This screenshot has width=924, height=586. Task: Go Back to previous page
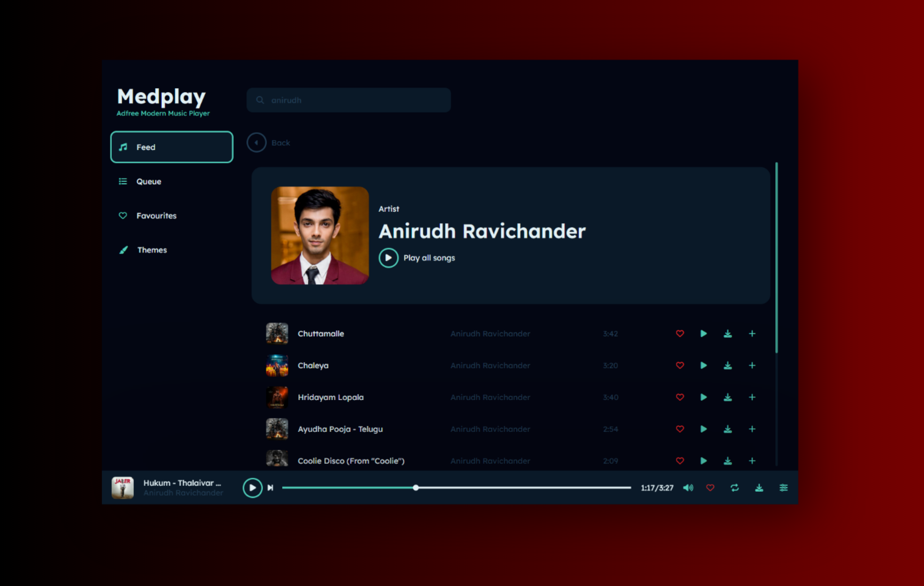pos(257,143)
